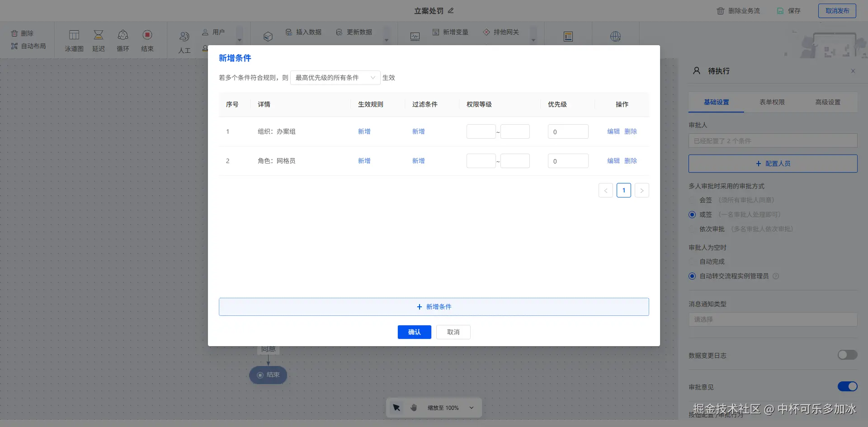Image resolution: width=868 pixels, height=427 pixels.
Task: Click help icon beside 自动转交流程实例管理员
Action: click(776, 276)
